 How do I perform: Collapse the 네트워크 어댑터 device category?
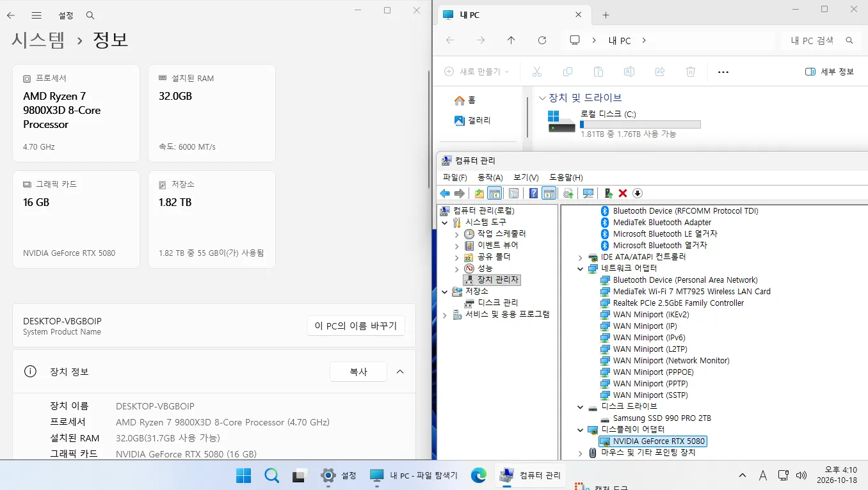(581, 269)
